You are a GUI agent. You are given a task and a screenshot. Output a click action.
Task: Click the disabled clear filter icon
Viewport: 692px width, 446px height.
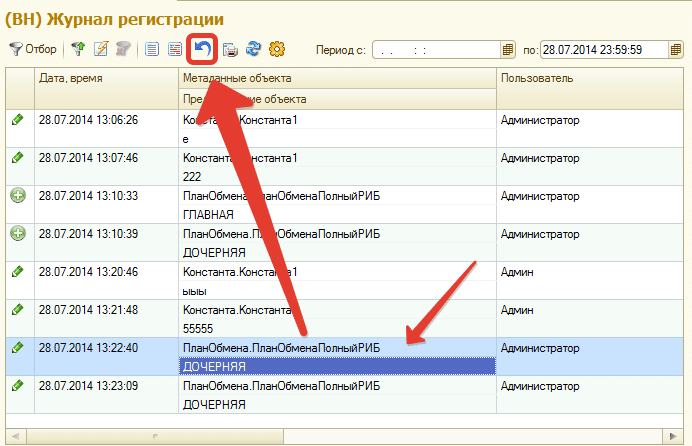(122, 48)
